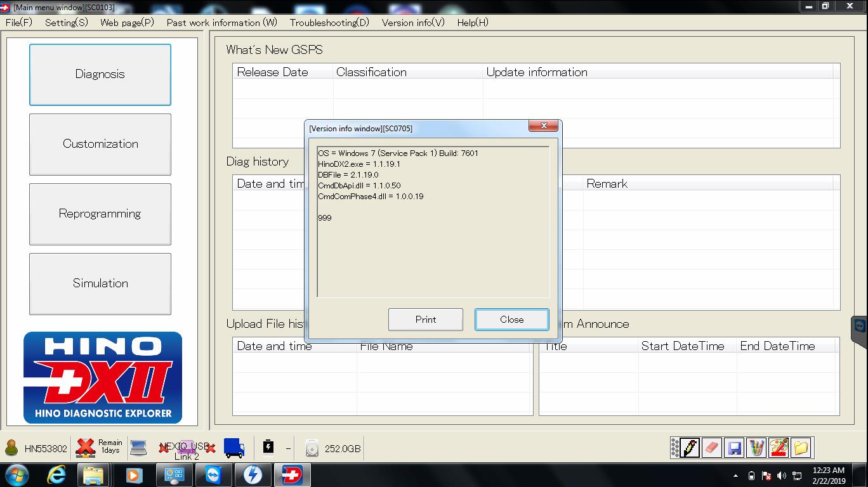Click the laptop computer status icon
The width and height of the screenshot is (868, 487).
pyautogui.click(x=138, y=448)
